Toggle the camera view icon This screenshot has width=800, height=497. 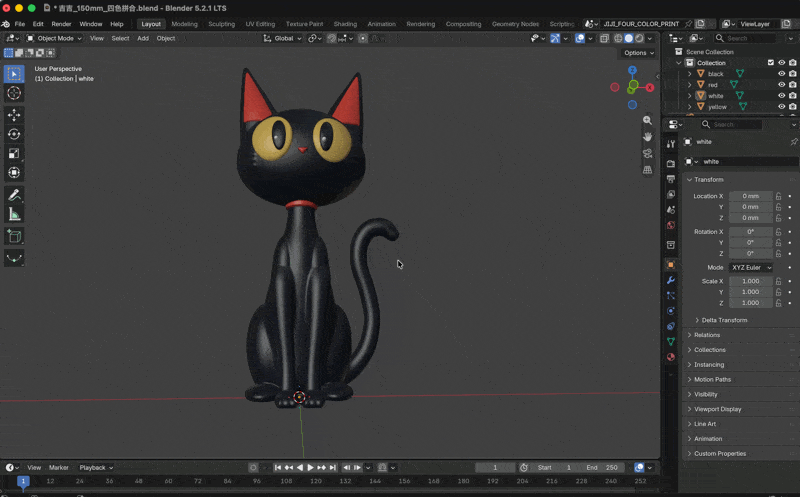pos(647,153)
